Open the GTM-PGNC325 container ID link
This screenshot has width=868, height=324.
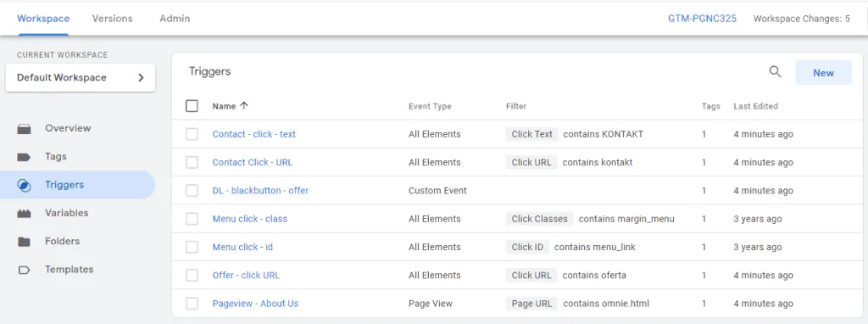702,19
